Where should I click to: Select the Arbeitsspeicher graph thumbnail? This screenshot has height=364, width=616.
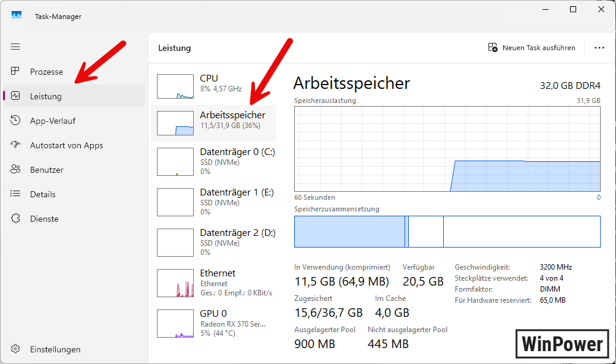[175, 123]
